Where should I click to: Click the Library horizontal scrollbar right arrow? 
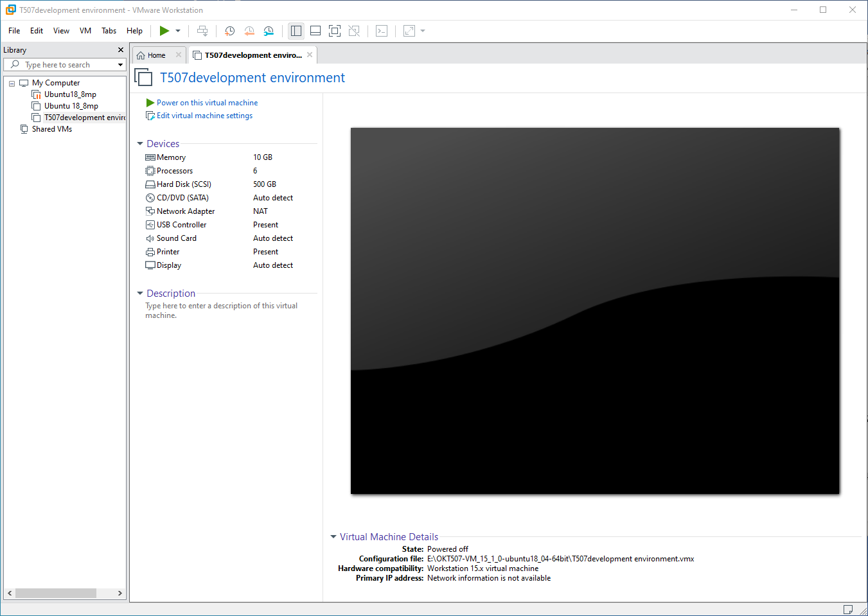[120, 593]
